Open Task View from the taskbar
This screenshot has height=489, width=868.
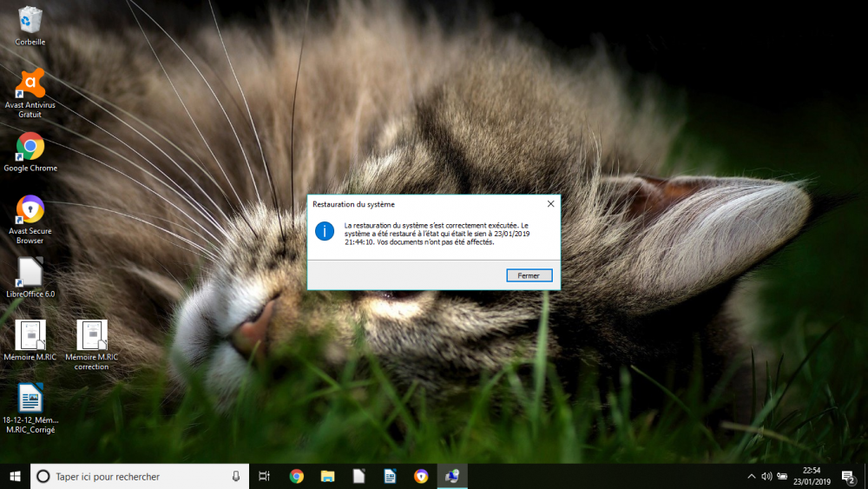[265, 476]
